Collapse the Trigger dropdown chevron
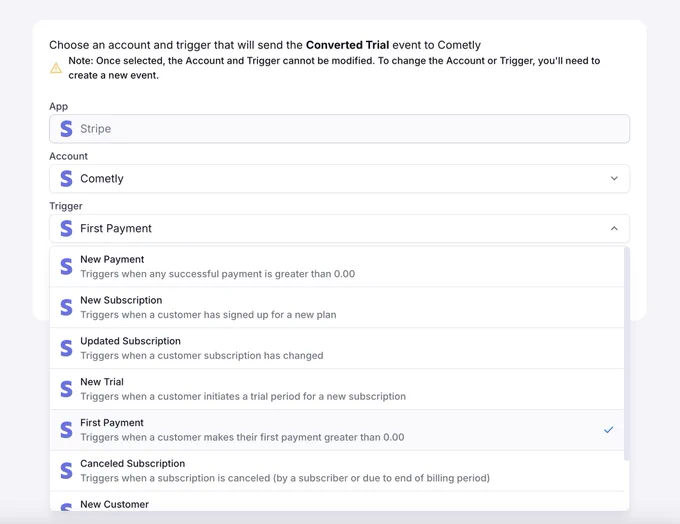680x524 pixels. tap(614, 229)
